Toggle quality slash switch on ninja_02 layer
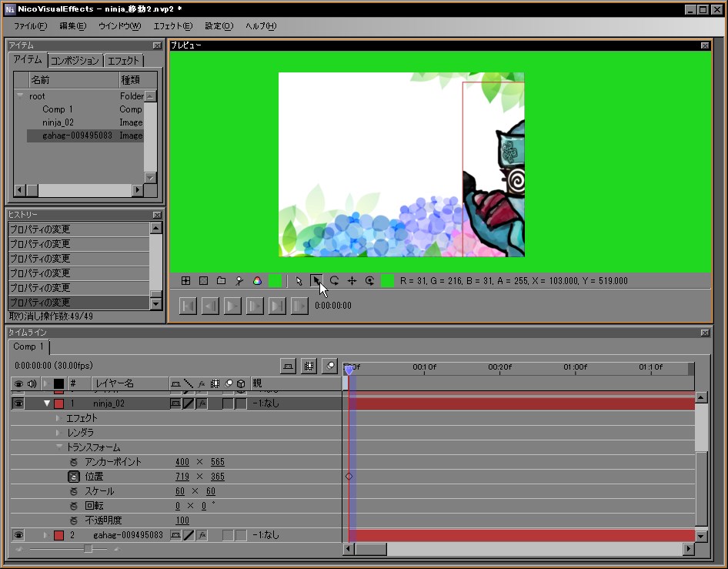728x569 pixels. (189, 403)
